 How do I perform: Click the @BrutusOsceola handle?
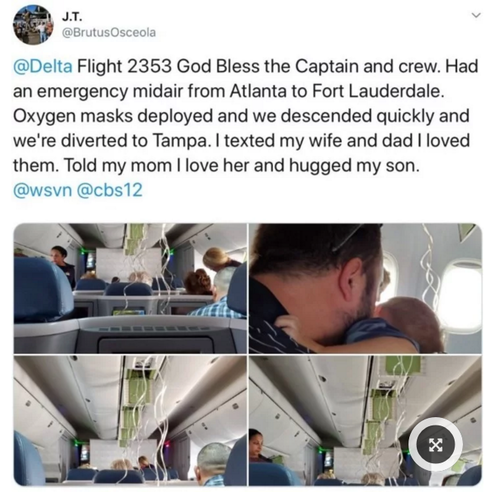click(x=109, y=32)
